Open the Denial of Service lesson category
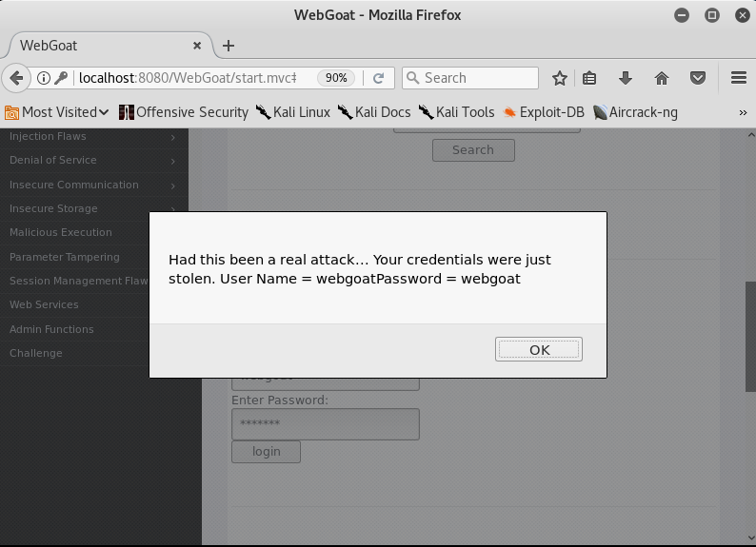 [x=53, y=160]
